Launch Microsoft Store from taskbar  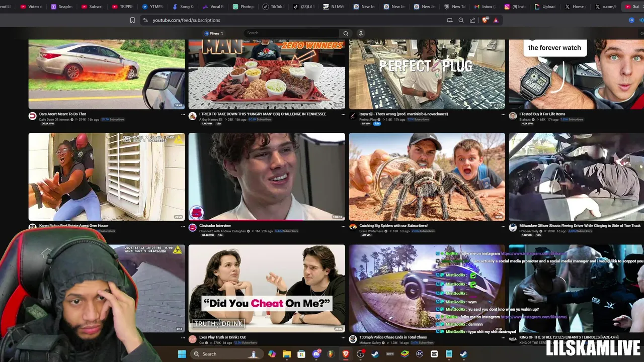[x=301, y=354]
